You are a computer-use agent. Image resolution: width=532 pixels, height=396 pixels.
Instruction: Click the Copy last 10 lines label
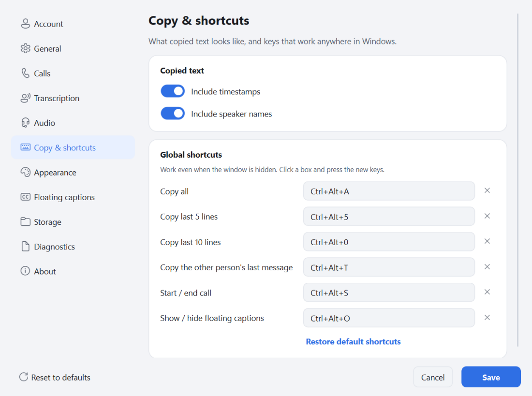point(191,242)
